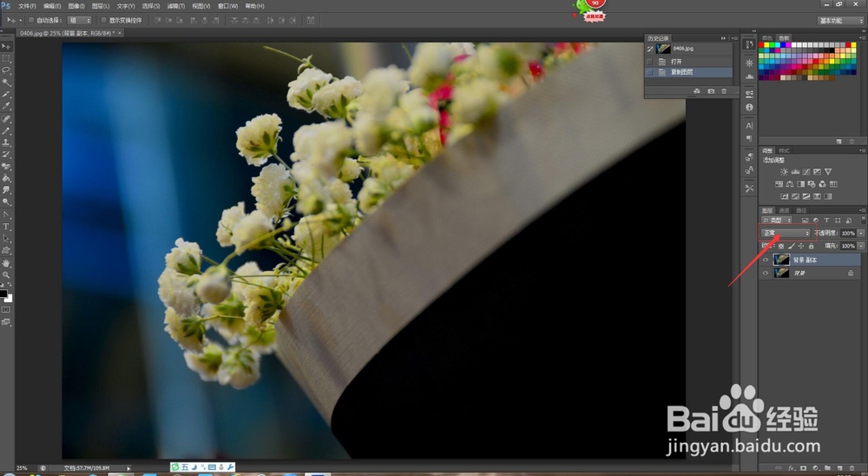Viewport: 868px width, 476px height.
Task: Click the foreground color box
Action: [3, 294]
